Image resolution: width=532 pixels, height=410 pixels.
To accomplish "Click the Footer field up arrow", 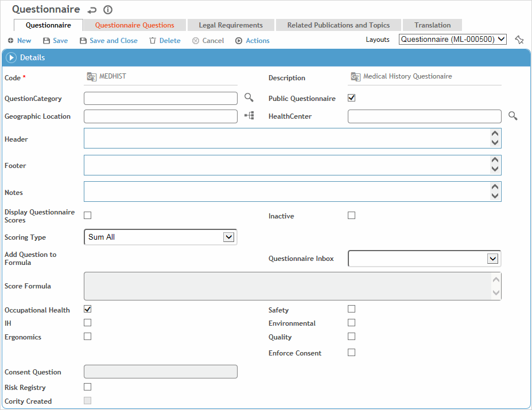I will tap(495, 160).
